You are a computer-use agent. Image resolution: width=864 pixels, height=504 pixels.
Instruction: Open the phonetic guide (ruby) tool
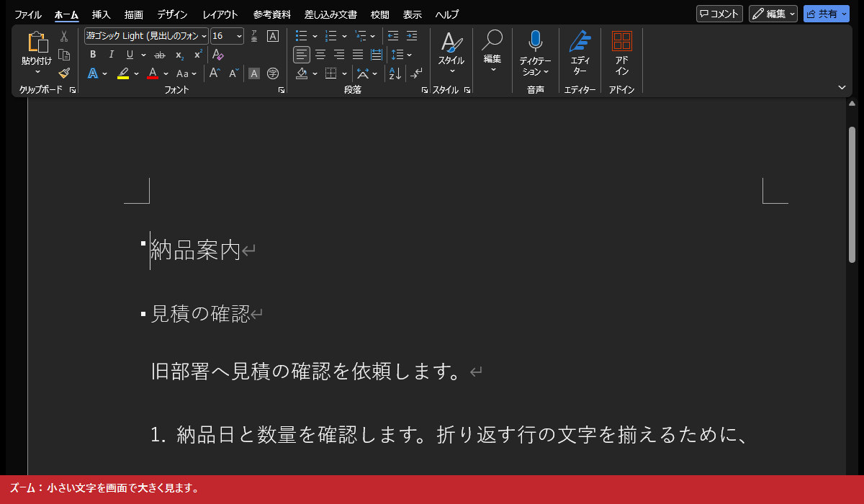point(254,36)
